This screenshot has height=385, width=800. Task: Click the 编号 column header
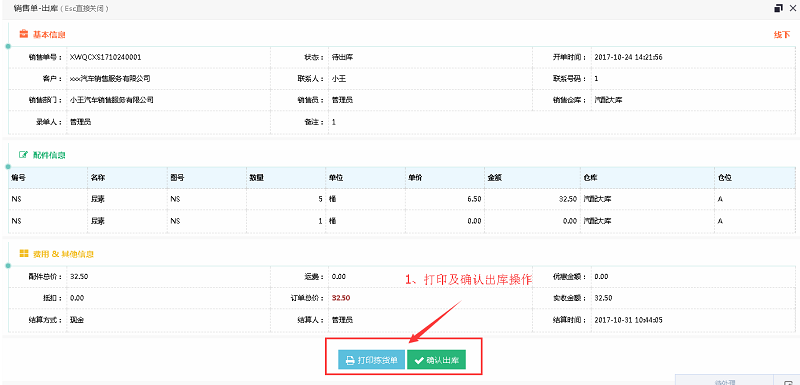tap(18, 177)
